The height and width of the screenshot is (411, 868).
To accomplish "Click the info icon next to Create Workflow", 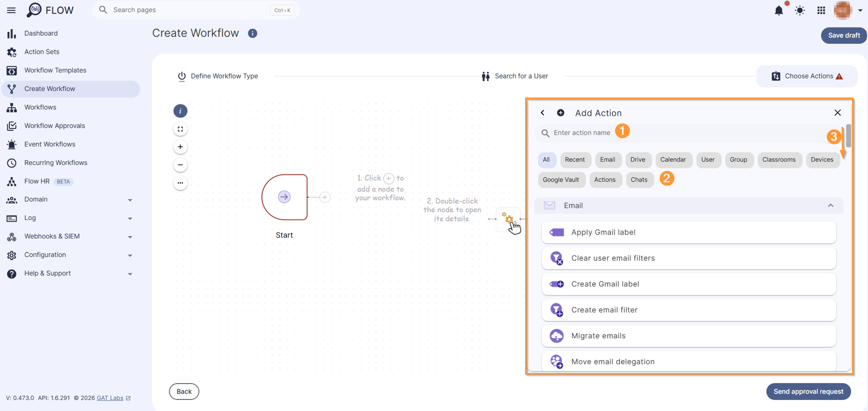I will click(x=253, y=33).
